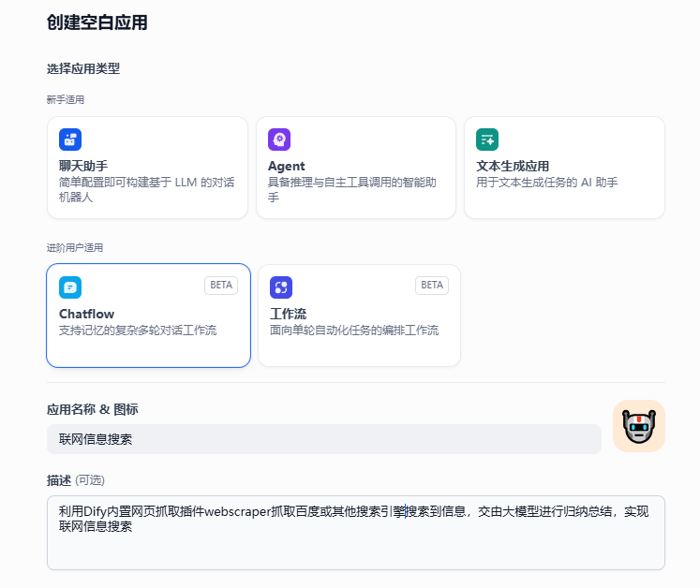
Task: Click the workflow indigo icon
Action: (x=281, y=287)
